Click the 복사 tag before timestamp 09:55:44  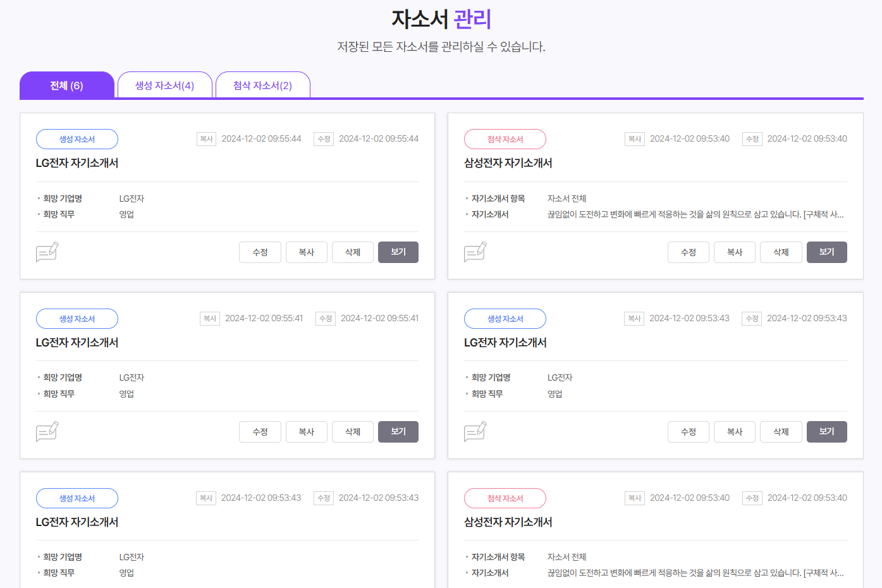click(x=206, y=139)
